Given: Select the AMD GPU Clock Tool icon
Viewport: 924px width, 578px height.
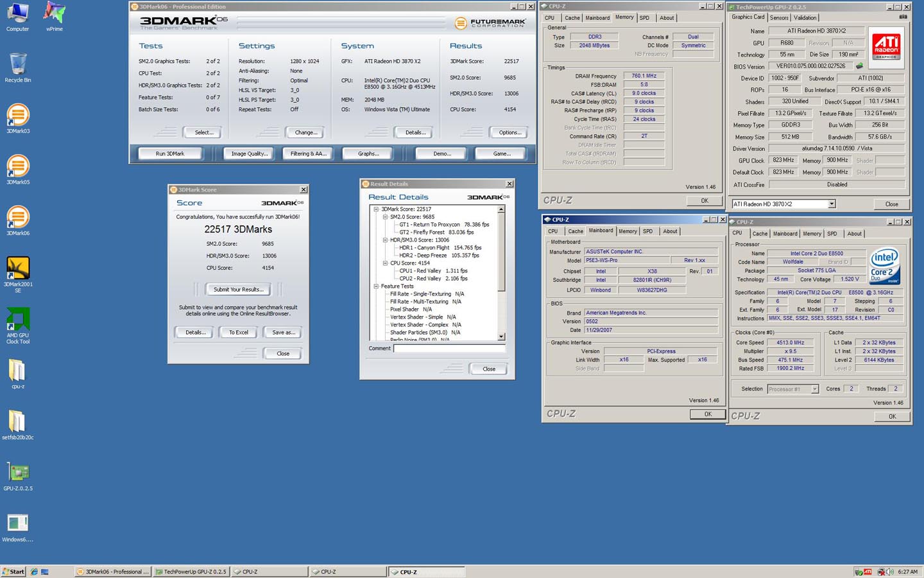Looking at the screenshot, I should tap(18, 326).
